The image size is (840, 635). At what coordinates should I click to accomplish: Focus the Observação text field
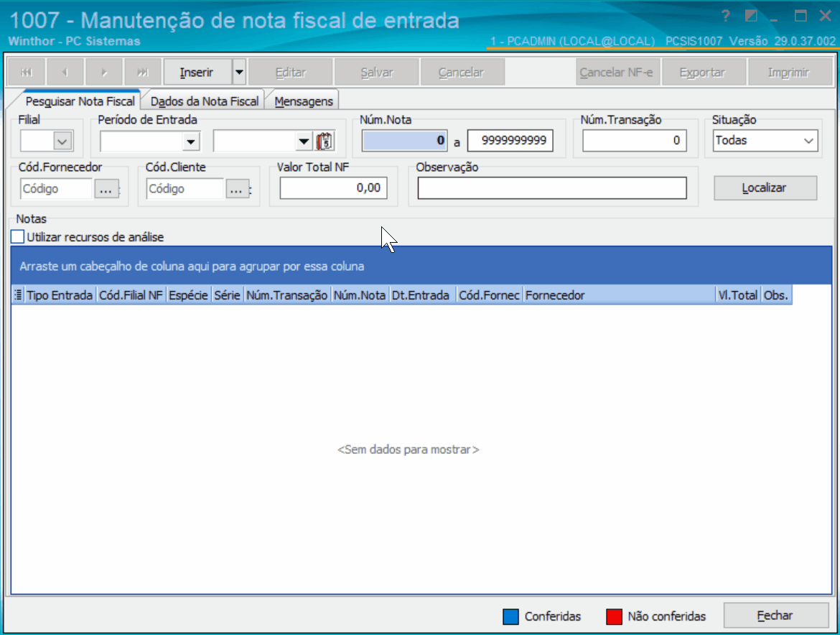tap(552, 188)
